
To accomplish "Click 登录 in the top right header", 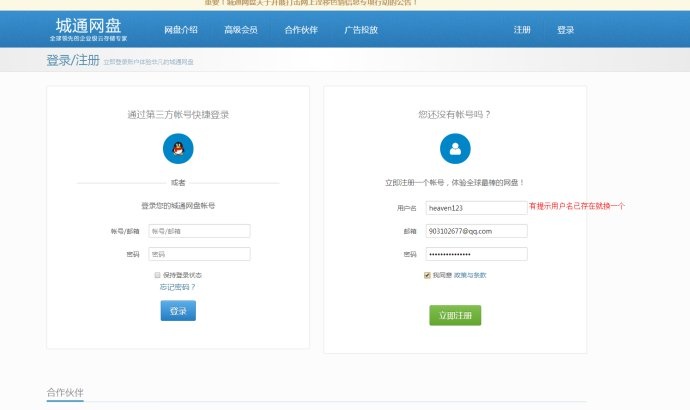I will [565, 30].
